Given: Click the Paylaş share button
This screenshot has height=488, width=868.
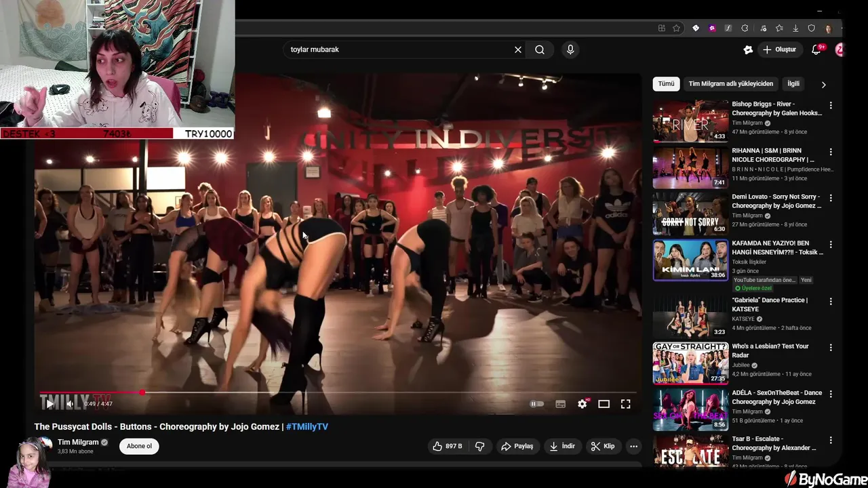Looking at the screenshot, I should tap(517, 446).
